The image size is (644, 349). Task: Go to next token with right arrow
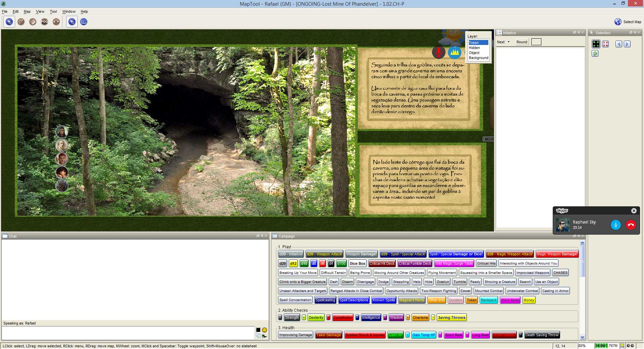(x=627, y=44)
